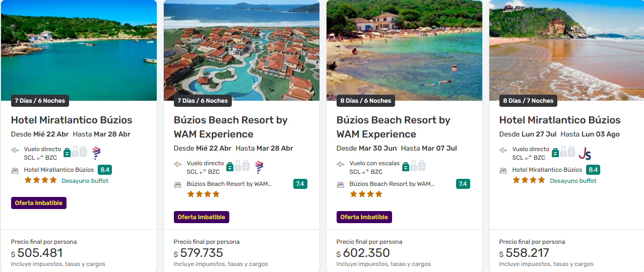The width and height of the screenshot is (644, 272).
Task: Click the $505.481 final price
Action: click(x=40, y=253)
